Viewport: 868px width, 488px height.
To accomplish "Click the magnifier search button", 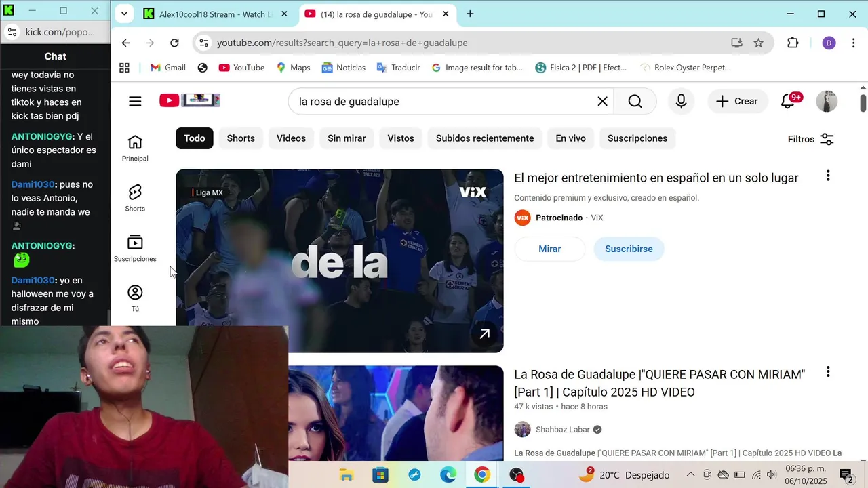I will [x=635, y=101].
